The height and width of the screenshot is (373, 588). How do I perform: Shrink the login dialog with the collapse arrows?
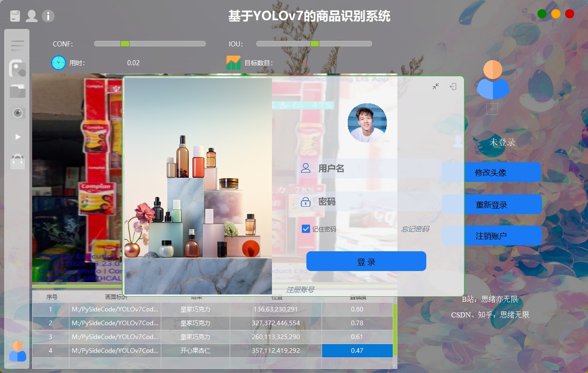[435, 86]
